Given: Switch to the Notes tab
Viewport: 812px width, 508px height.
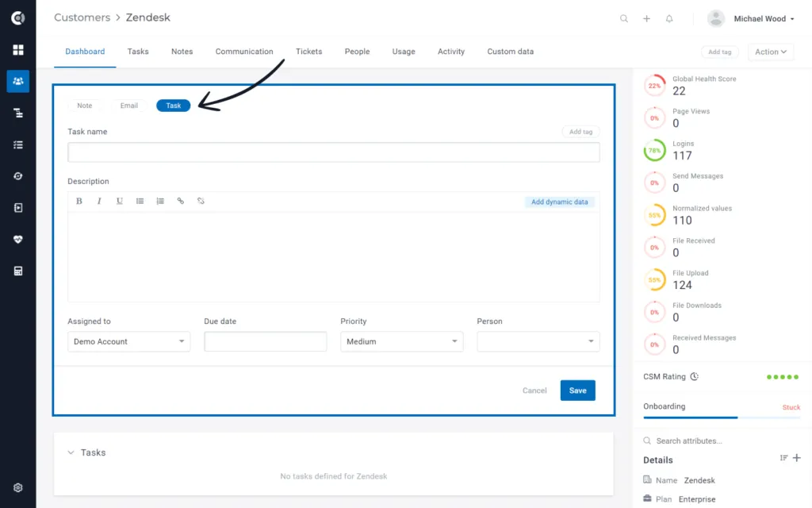Looking at the screenshot, I should tap(182, 52).
